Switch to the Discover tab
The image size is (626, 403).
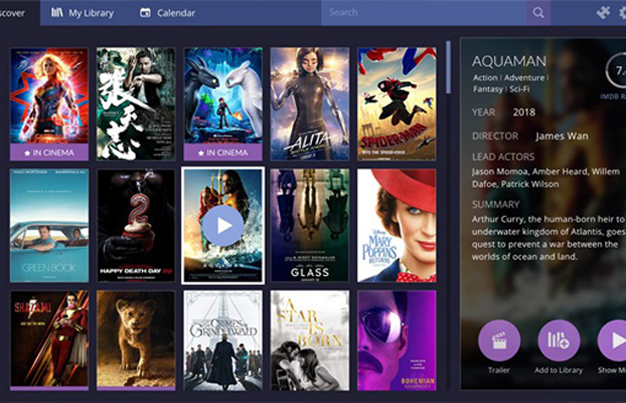pos(18,13)
